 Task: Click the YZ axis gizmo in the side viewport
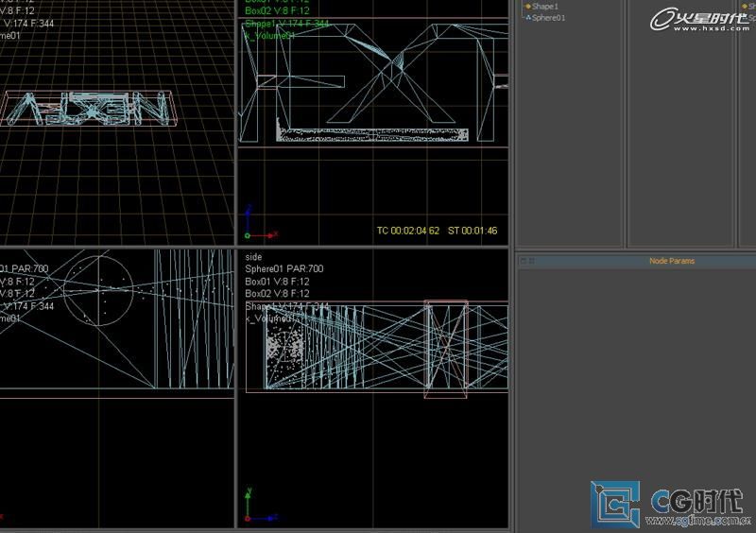tap(261, 506)
